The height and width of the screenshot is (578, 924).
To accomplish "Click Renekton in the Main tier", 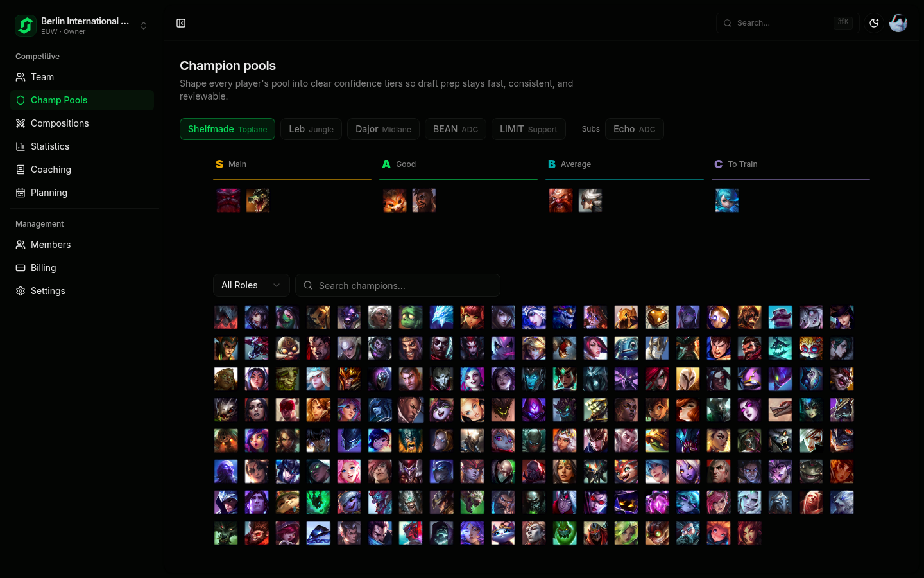I will (258, 200).
